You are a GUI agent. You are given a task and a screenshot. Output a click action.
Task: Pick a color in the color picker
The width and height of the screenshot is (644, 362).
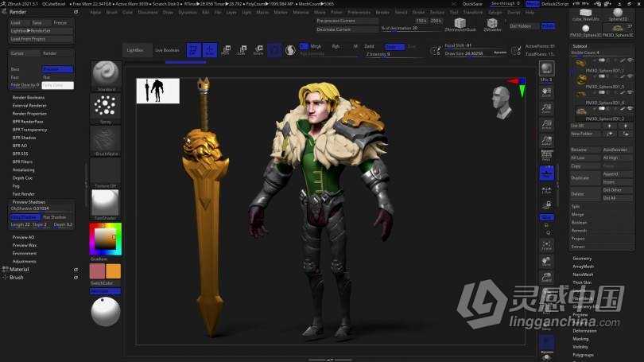(105, 239)
